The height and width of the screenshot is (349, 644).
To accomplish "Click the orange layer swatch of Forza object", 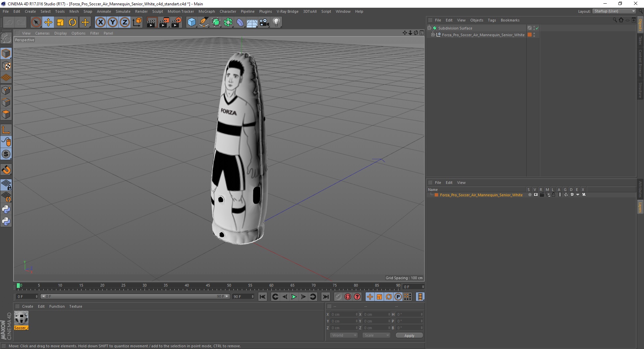I will point(530,35).
